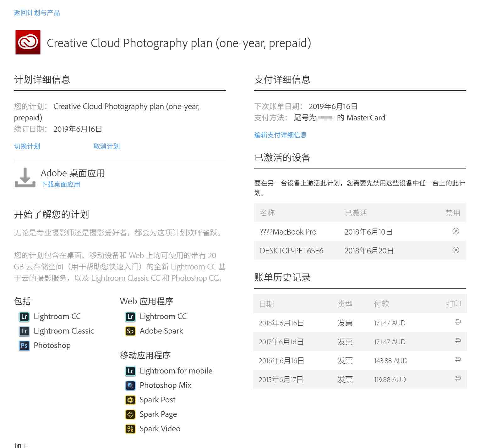Click the 2017年6月16日 billing date
The height and width of the screenshot is (448, 485).
tap(281, 342)
